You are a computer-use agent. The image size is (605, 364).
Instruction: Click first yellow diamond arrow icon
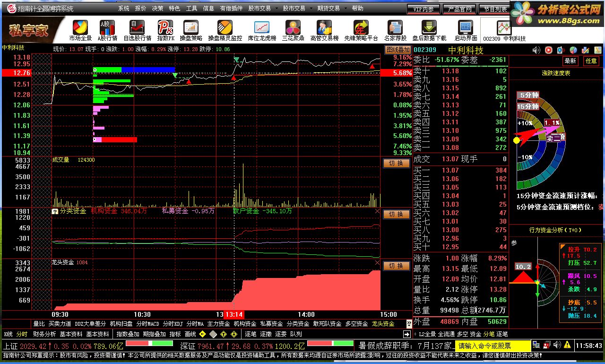point(203,334)
